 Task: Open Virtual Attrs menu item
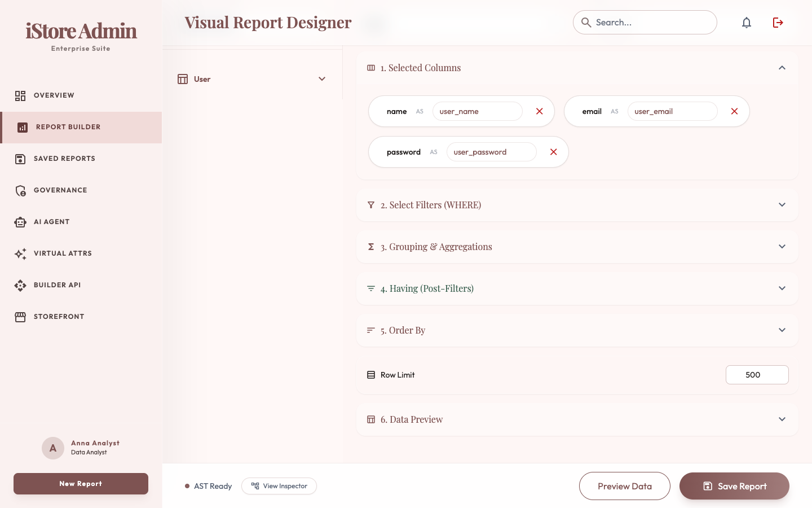(x=81, y=254)
